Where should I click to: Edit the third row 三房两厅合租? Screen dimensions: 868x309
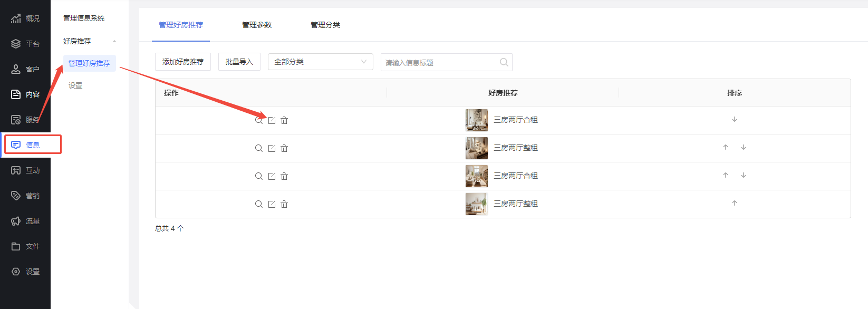tap(272, 176)
